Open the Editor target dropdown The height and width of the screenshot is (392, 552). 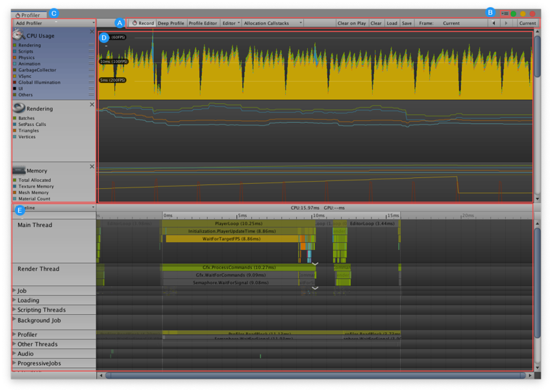pyautogui.click(x=231, y=23)
